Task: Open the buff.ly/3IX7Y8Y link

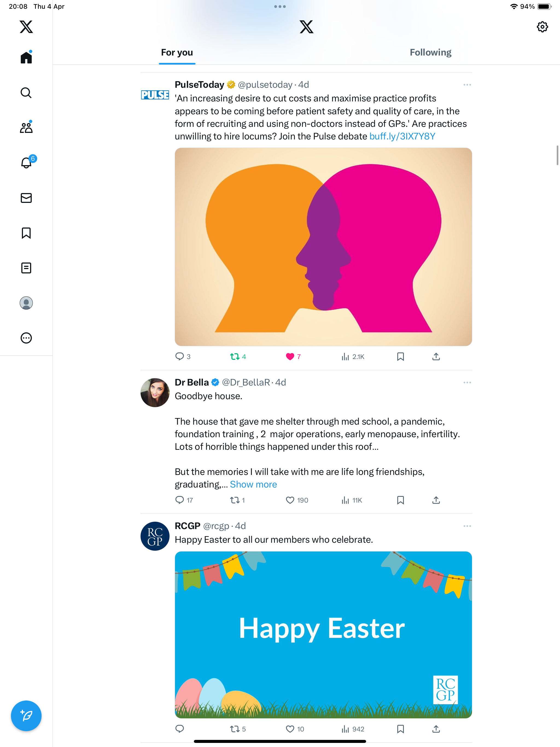Action: point(402,136)
